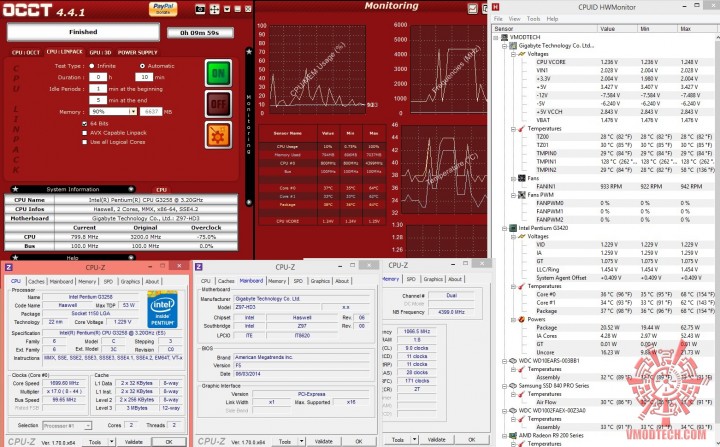Switch to the GPU : 3D tab

pos(101,52)
